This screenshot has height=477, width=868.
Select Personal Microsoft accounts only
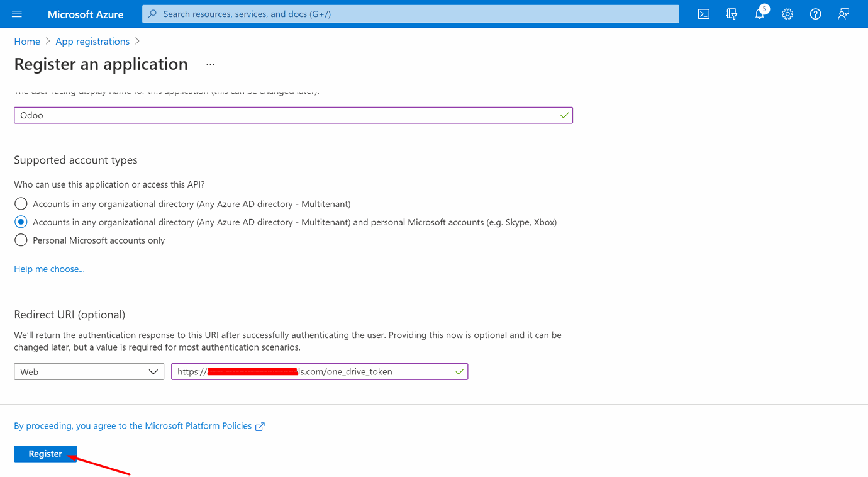[21, 240]
